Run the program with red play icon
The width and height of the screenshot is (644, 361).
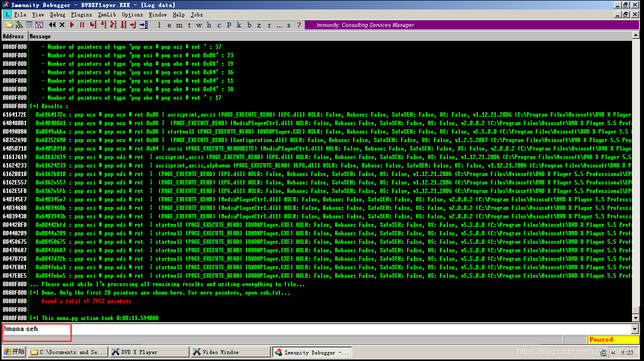click(72, 25)
